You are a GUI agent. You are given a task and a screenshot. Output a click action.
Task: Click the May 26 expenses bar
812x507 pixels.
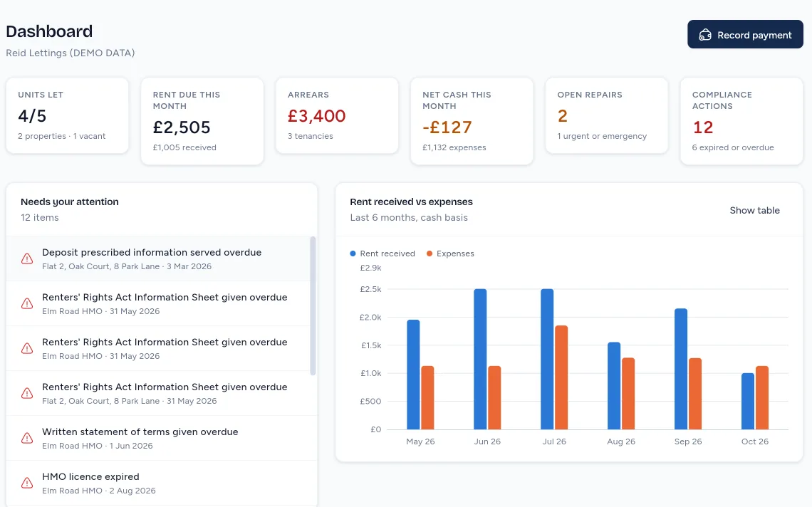pyautogui.click(x=428, y=398)
